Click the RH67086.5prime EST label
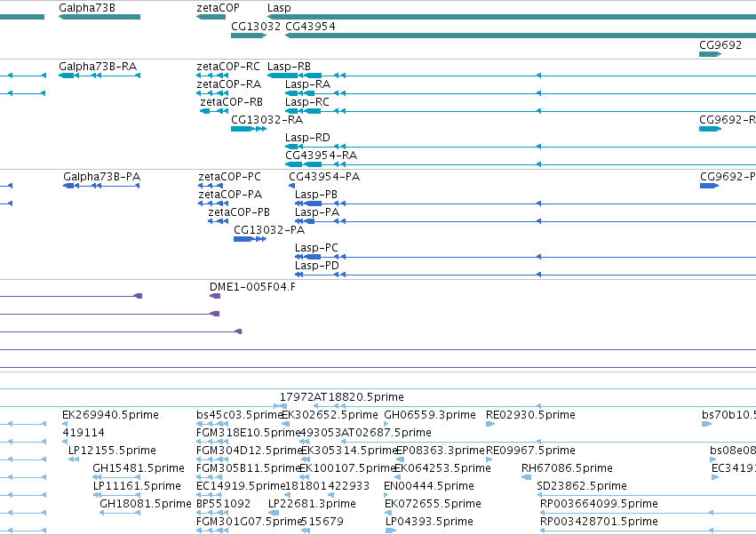The image size is (756, 535). coord(567,468)
